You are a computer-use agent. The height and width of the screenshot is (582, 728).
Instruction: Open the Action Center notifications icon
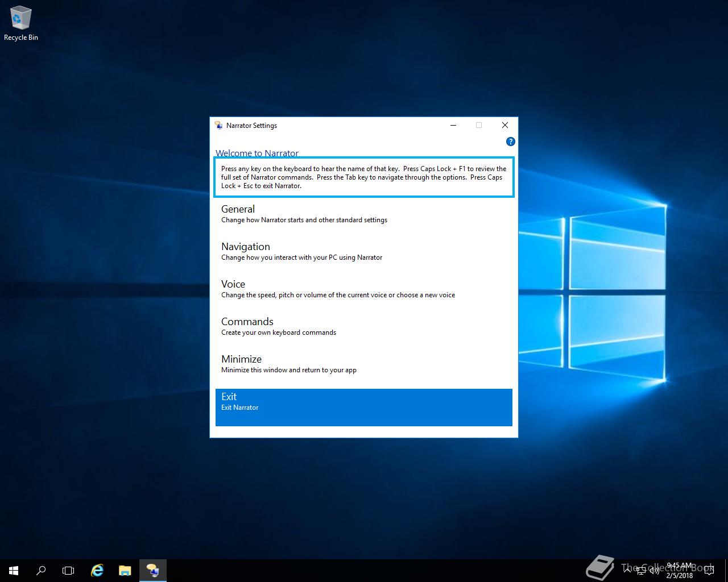tap(710, 571)
